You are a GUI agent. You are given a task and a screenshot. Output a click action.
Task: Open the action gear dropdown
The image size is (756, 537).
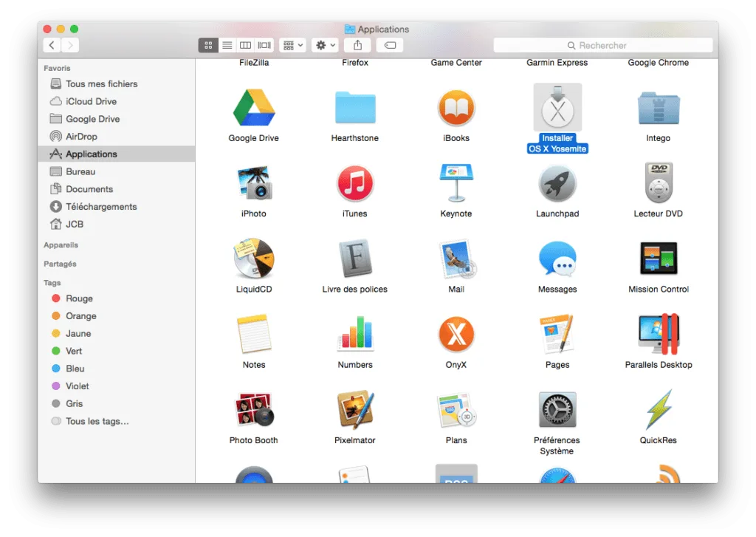tap(324, 45)
